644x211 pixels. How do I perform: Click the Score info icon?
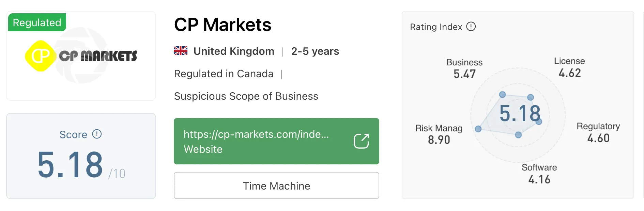[x=97, y=134]
